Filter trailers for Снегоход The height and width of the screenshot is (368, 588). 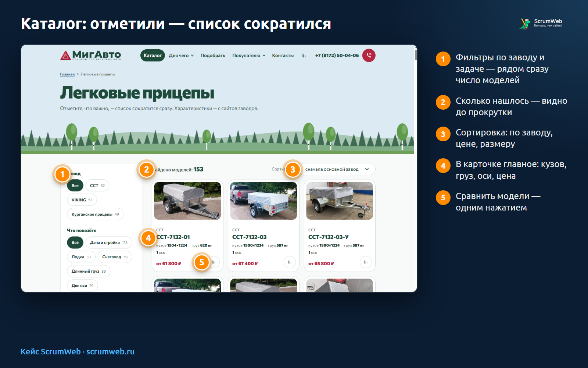[x=115, y=257]
